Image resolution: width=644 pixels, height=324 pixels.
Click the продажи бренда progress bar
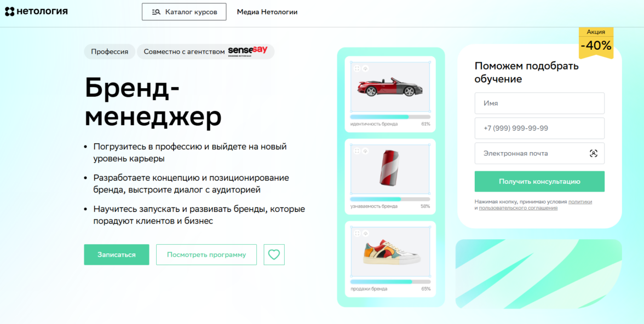[390, 282]
